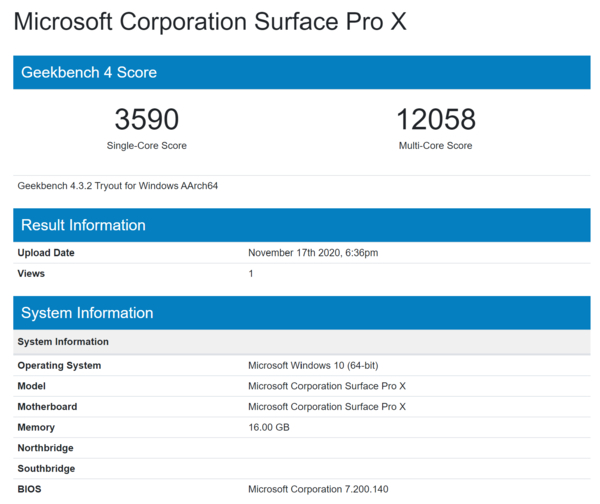Screen dimensions: 600x504
Task: Click the 3590 single-core score number
Action: [x=147, y=120]
